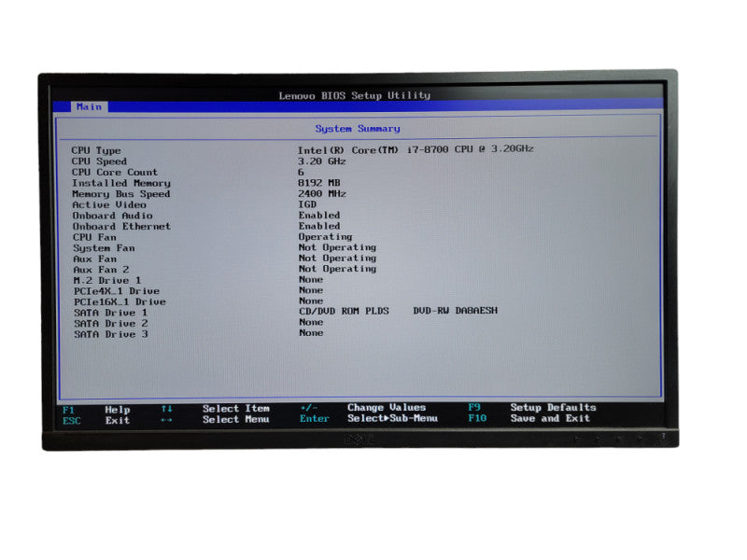This screenshot has height=560, width=747.
Task: Click the Select Menu footer label
Action: point(236,419)
